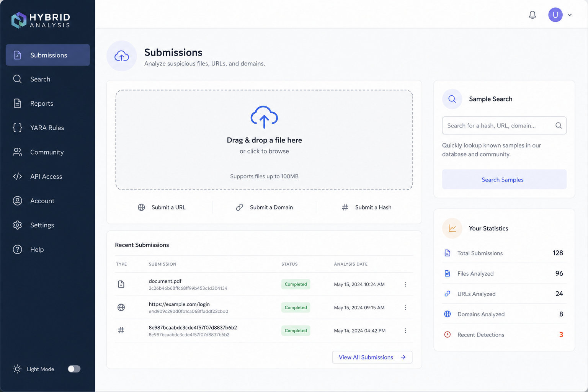Open notifications bell icon

[532, 15]
